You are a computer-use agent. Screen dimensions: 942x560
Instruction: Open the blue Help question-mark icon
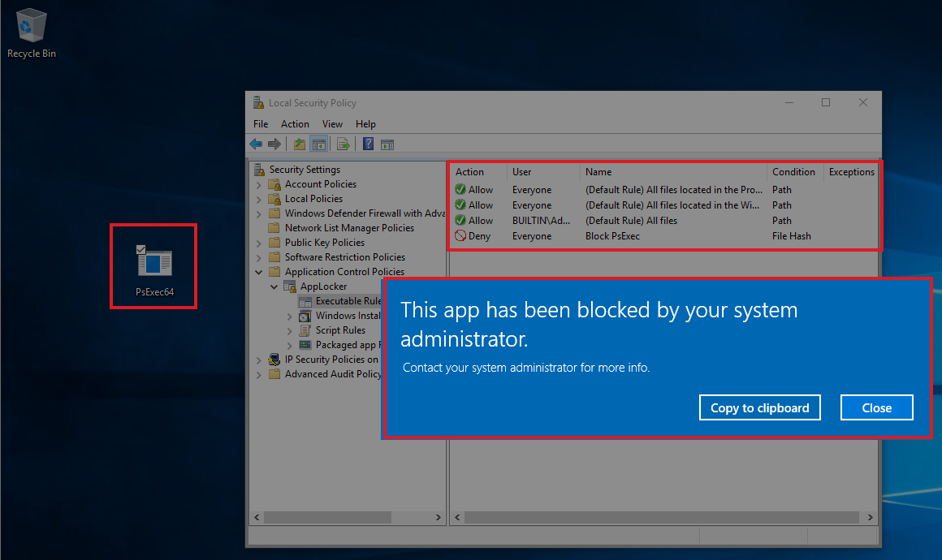pyautogui.click(x=368, y=144)
